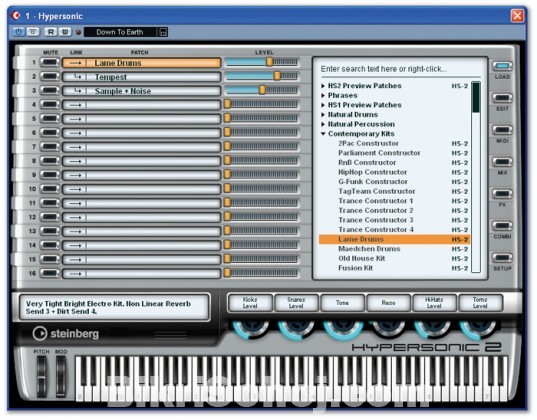The height and width of the screenshot is (420, 537).
Task: Open the SETUP page button
Action: tap(502, 257)
